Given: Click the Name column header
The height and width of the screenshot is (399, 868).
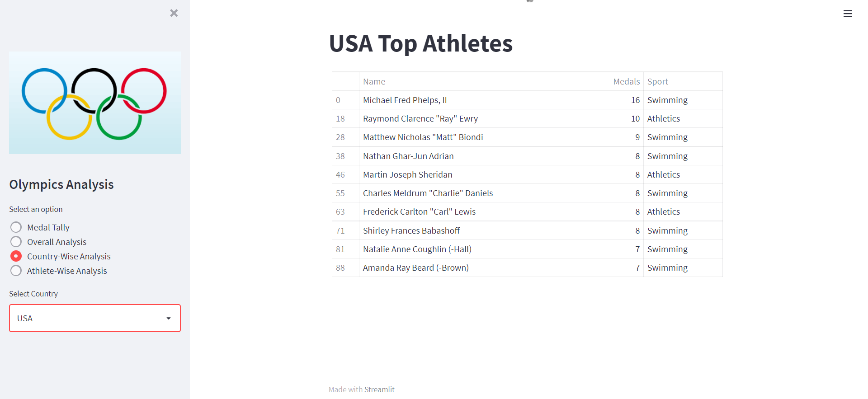Looking at the screenshot, I should [374, 81].
